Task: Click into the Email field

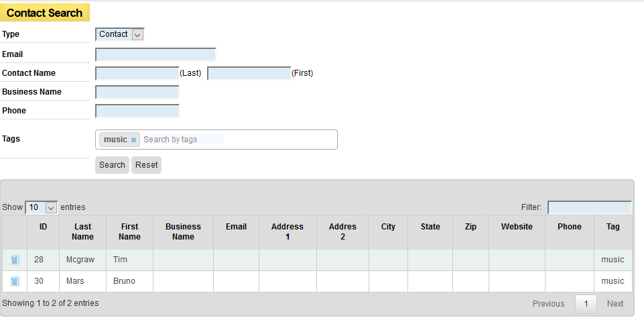Action: 155,54
